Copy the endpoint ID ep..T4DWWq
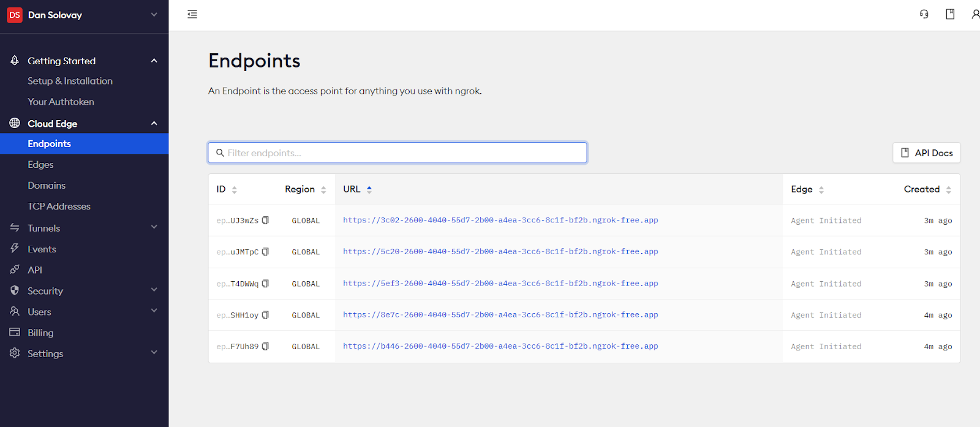This screenshot has width=980, height=427. click(265, 284)
